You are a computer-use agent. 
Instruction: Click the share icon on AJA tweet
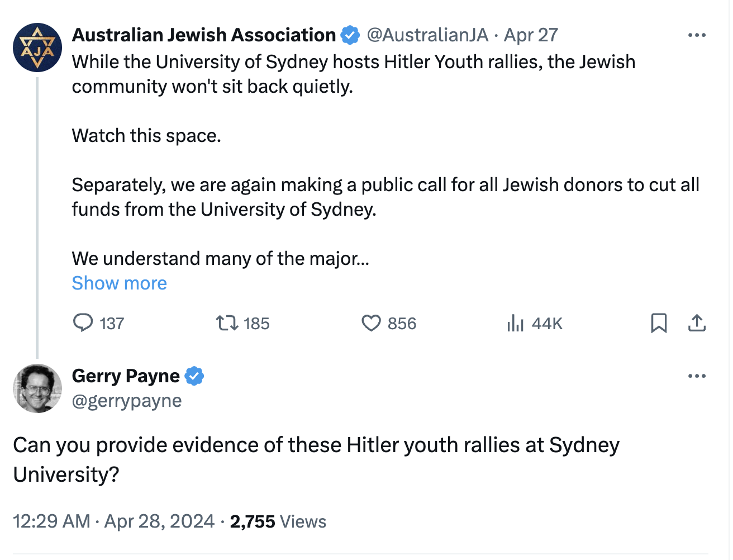(697, 323)
